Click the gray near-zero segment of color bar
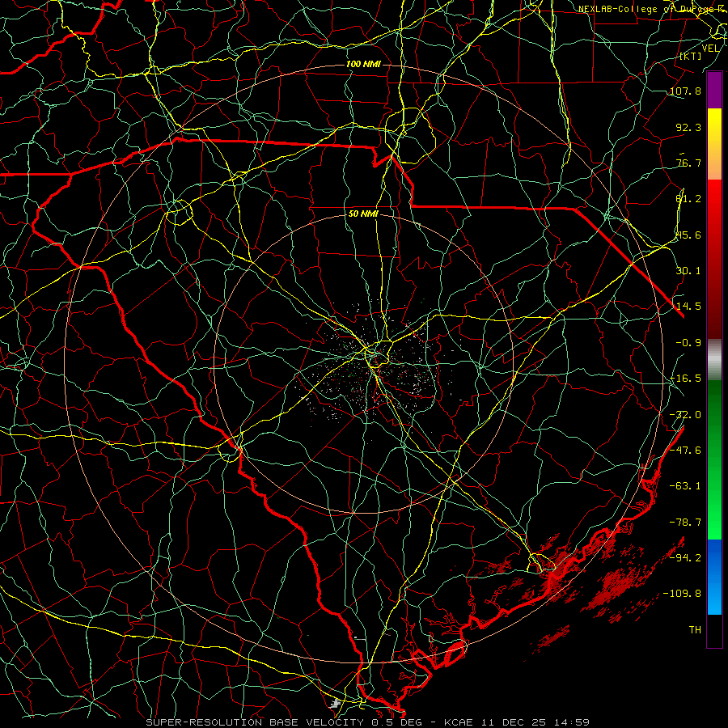The height and width of the screenshot is (728, 728). click(714, 360)
